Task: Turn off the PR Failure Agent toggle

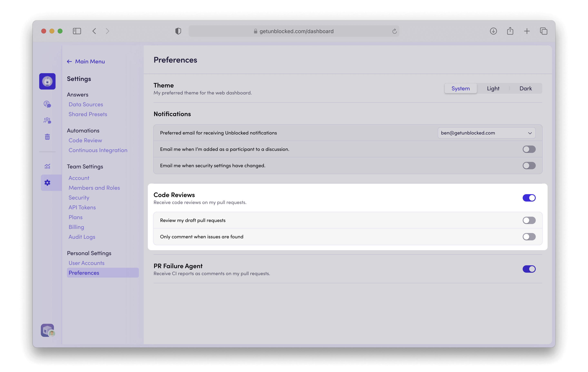Action: 529,269
